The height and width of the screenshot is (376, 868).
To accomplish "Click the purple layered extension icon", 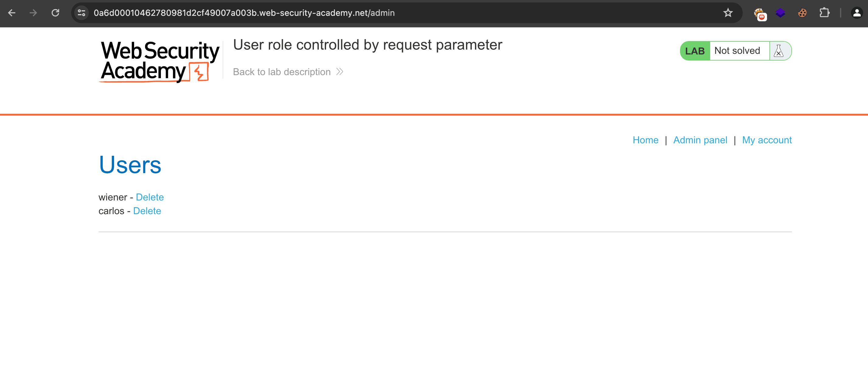I will pyautogui.click(x=780, y=13).
